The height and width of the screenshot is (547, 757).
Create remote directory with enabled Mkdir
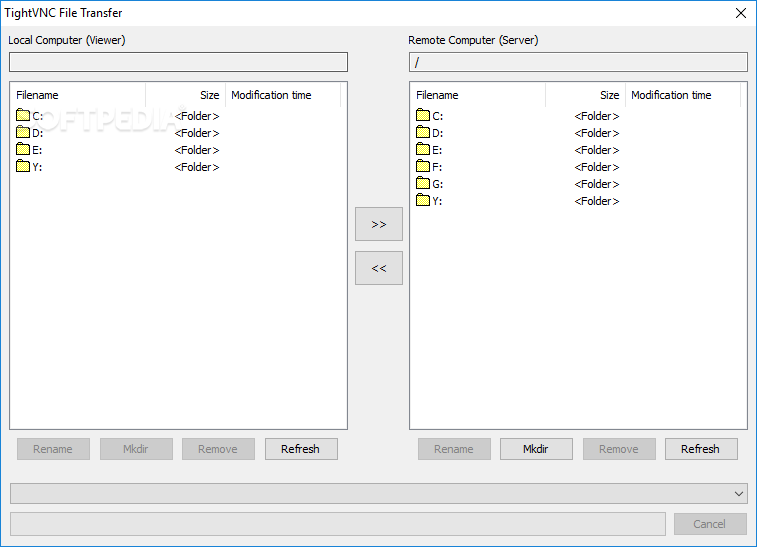pos(536,449)
